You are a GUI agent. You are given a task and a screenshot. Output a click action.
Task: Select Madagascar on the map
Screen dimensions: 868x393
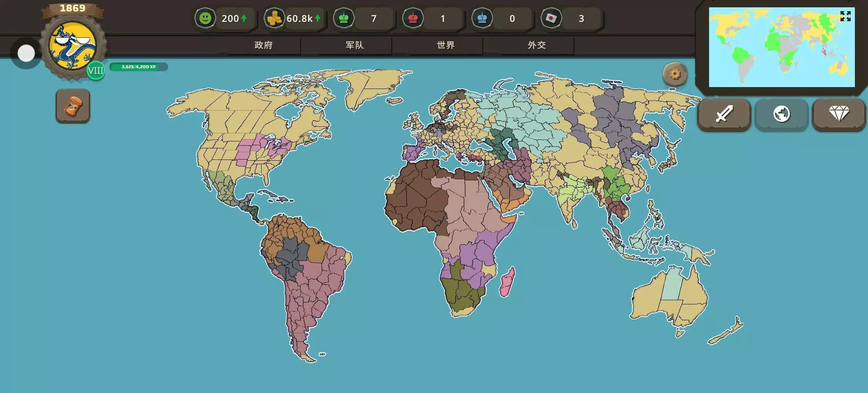tap(507, 282)
